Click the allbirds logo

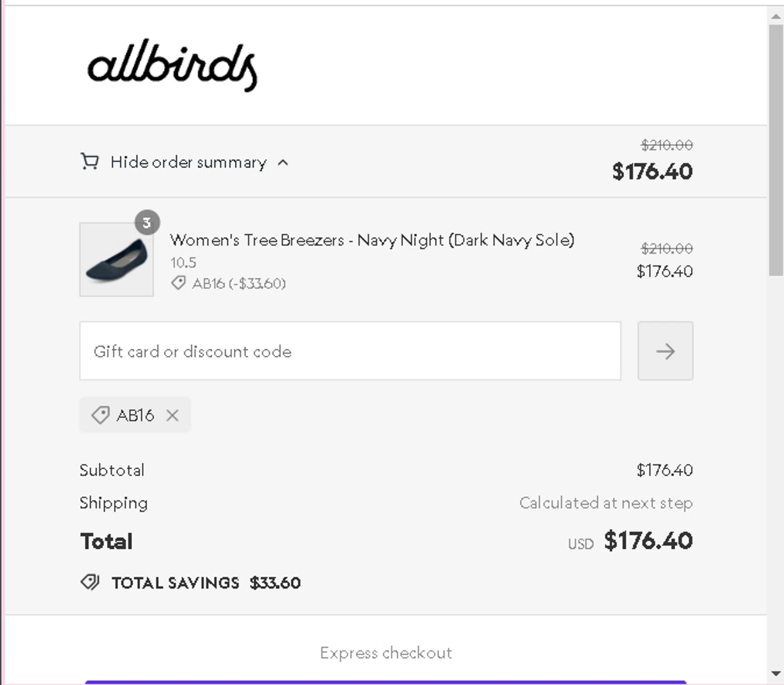172,65
